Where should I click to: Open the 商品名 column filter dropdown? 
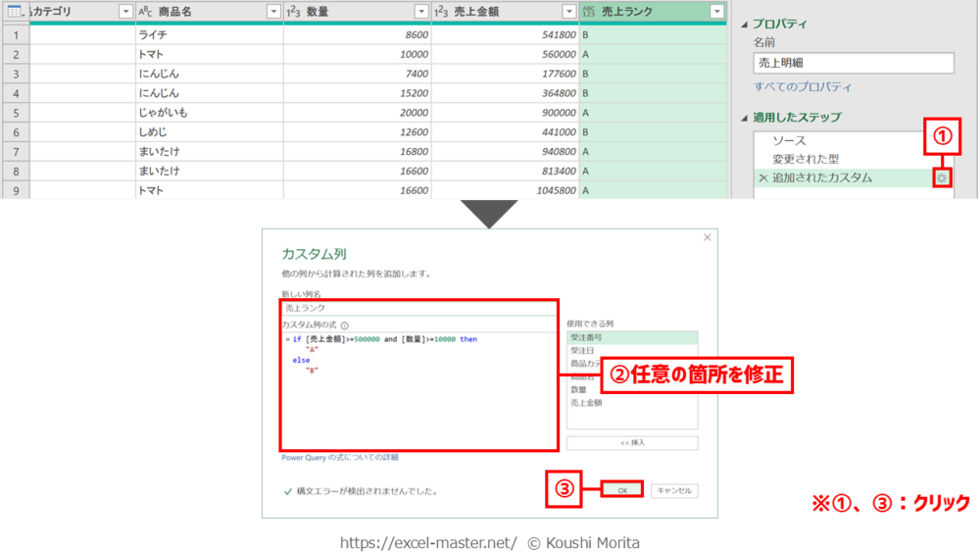click(x=273, y=11)
